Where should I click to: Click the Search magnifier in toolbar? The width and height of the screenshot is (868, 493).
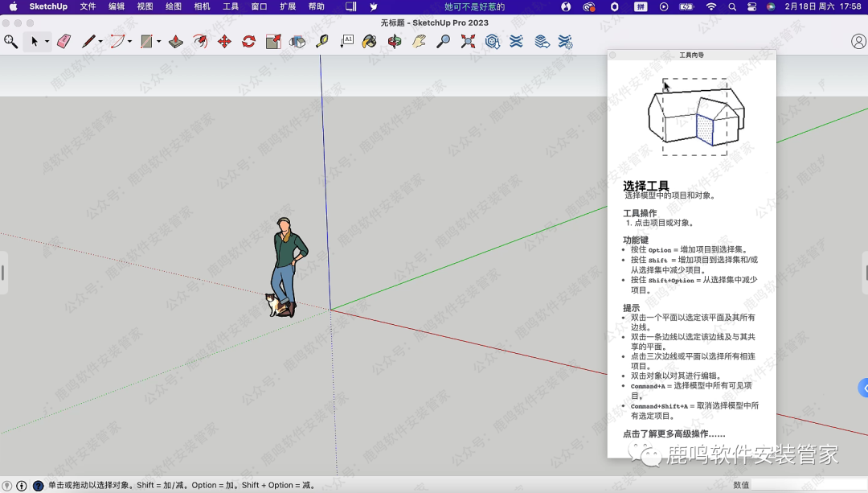pos(10,41)
